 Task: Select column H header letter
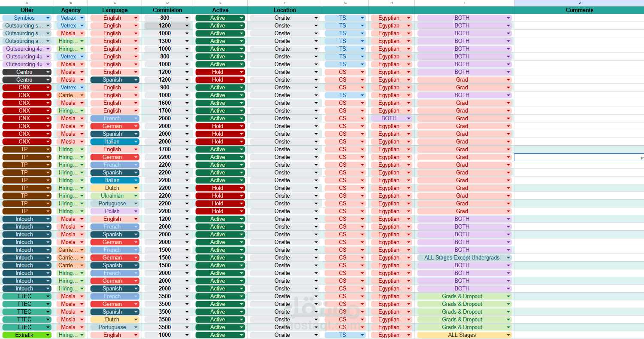tap(391, 3)
